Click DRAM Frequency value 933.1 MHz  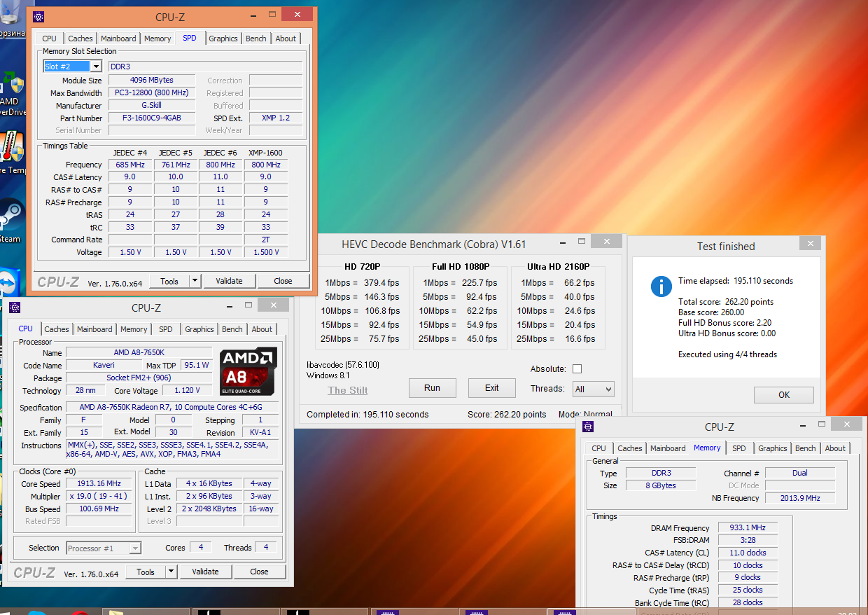[x=748, y=528]
